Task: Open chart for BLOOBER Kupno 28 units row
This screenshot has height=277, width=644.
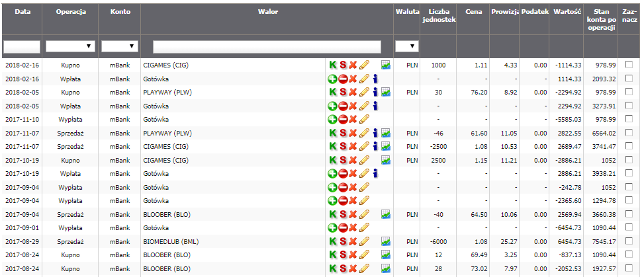Action: coord(386,268)
